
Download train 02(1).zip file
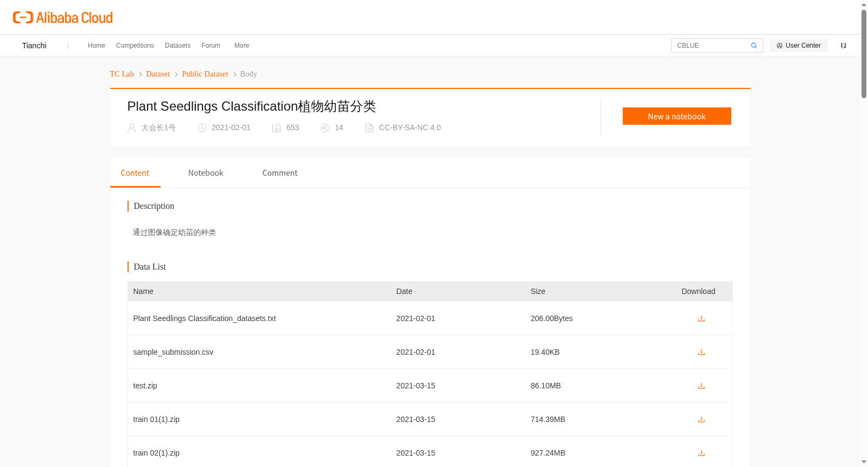[x=701, y=453]
